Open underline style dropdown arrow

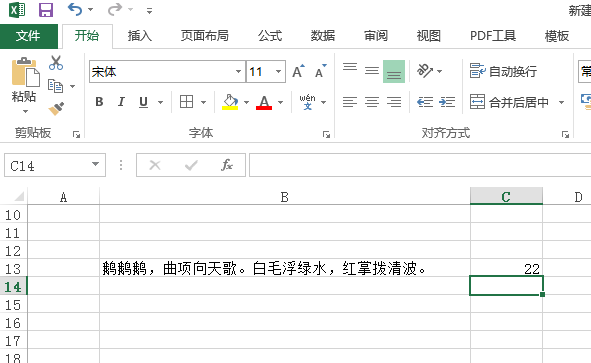(x=161, y=102)
